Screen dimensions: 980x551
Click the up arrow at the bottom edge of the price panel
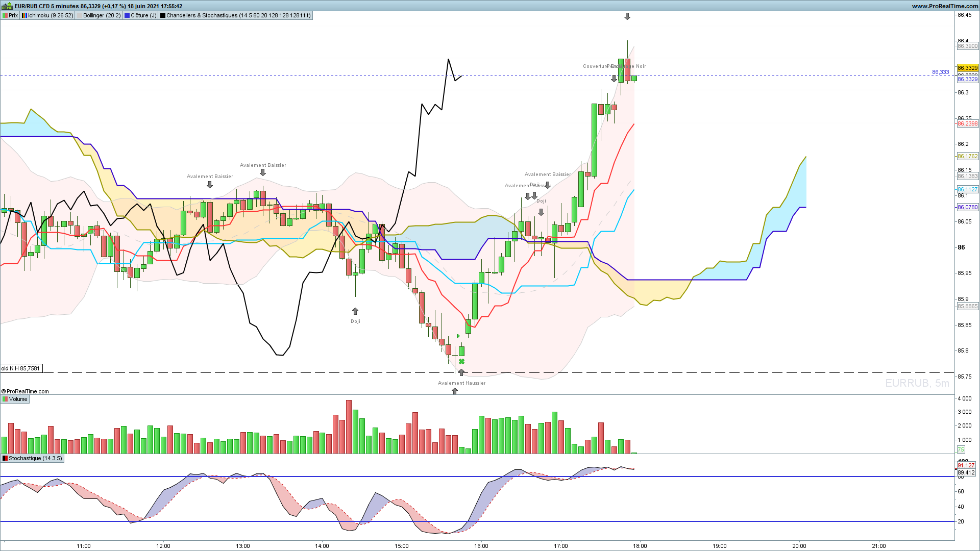tap(455, 391)
